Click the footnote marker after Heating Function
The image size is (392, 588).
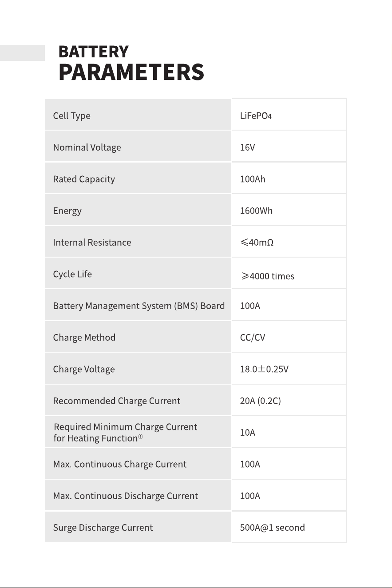point(140,437)
